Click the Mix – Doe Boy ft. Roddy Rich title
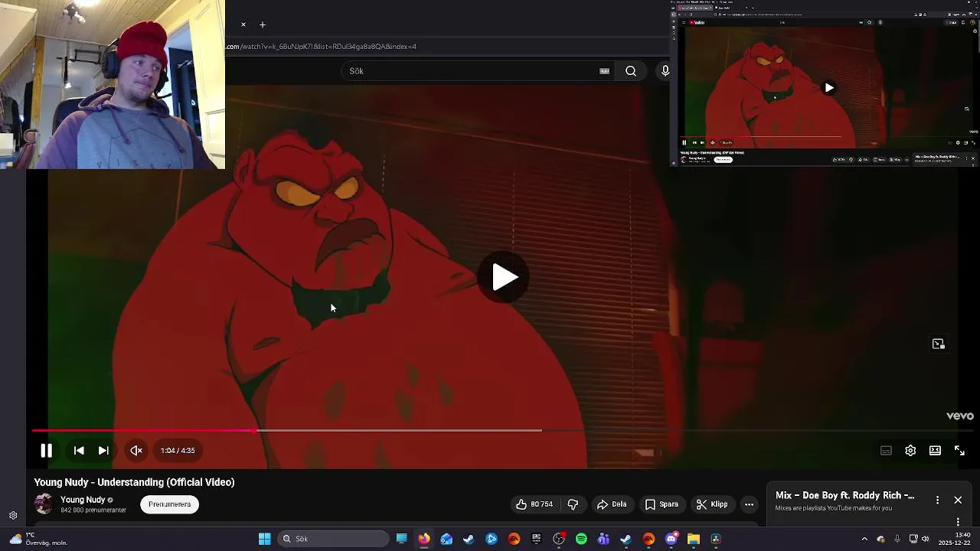This screenshot has width=980, height=551. point(844,495)
